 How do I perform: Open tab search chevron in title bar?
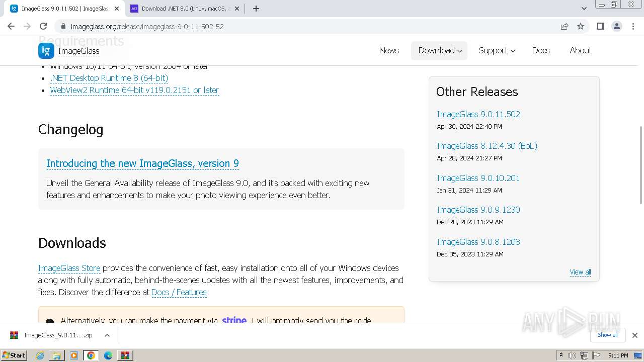click(584, 9)
